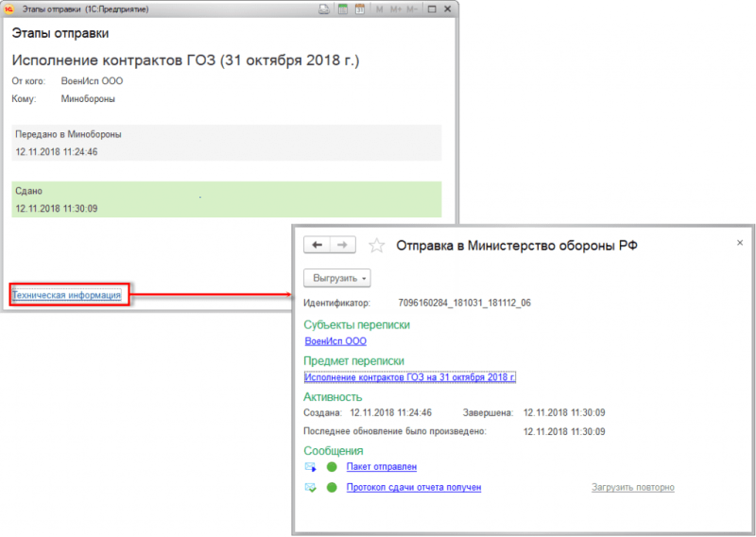Open the Пакет отправлен link
Image resolution: width=756 pixels, height=537 pixels.
(x=382, y=466)
